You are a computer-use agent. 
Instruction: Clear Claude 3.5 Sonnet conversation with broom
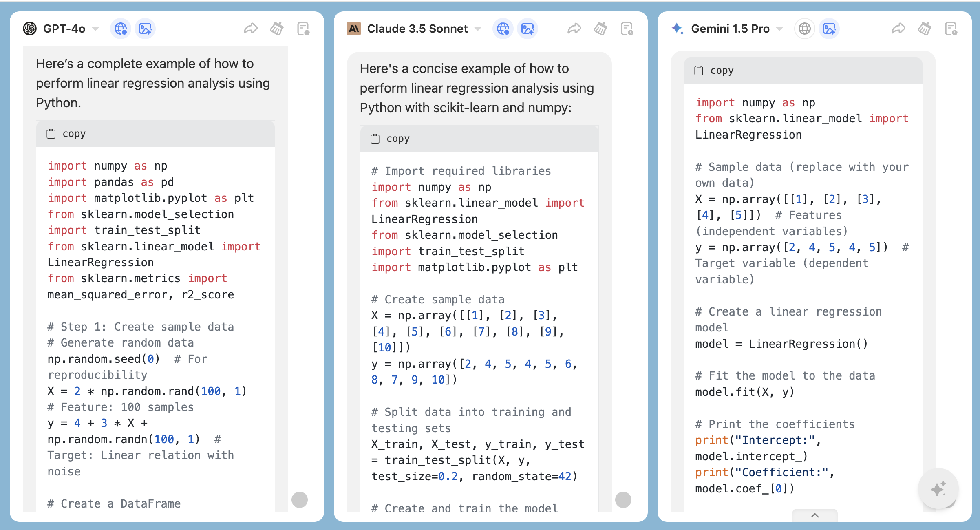coord(600,29)
